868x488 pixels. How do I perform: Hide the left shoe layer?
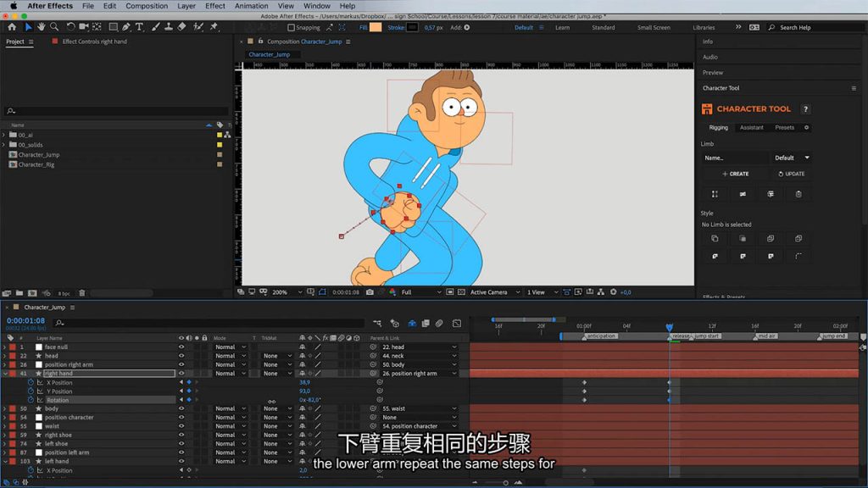click(x=181, y=444)
